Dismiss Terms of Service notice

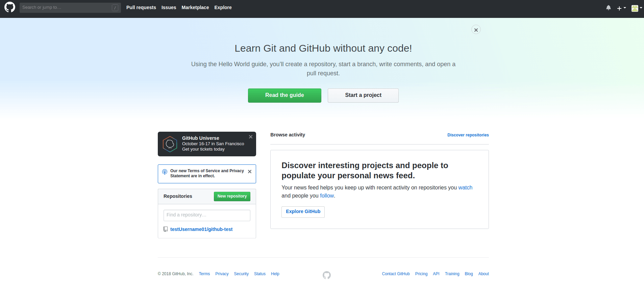250,172
